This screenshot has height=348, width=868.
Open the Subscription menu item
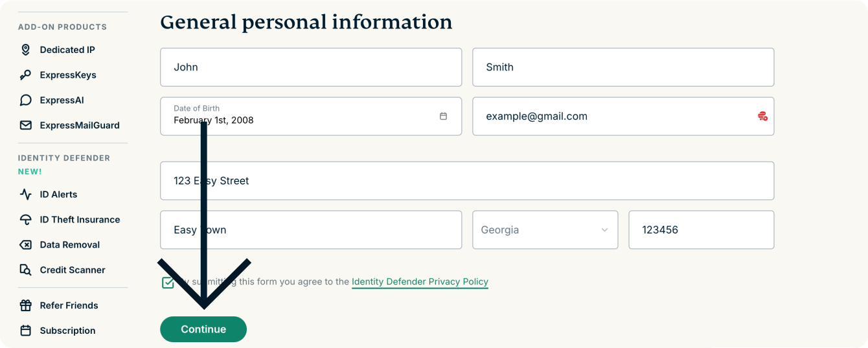point(67,331)
